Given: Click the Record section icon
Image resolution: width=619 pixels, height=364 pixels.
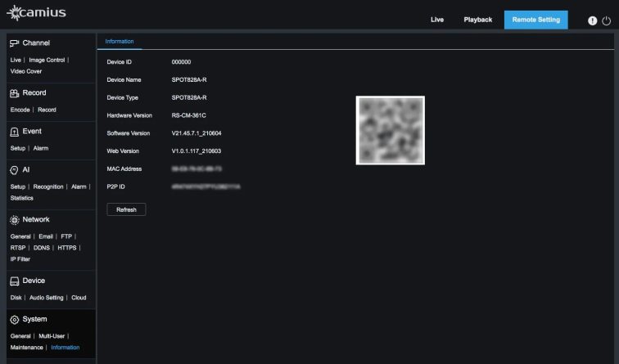Looking at the screenshot, I should coord(14,93).
